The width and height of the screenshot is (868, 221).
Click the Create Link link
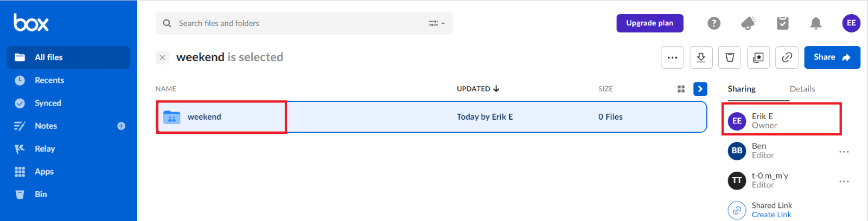[x=771, y=215]
